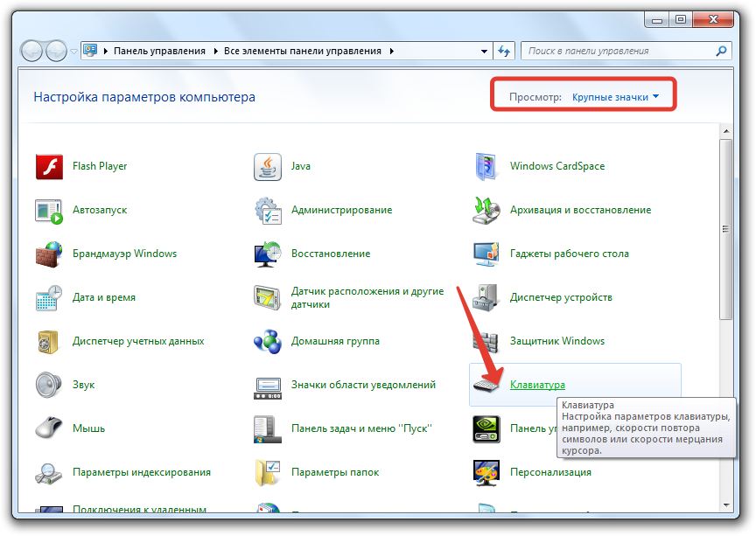756x536 pixels.
Task: Open the Архивация и восстановление icon
Action: click(486, 211)
